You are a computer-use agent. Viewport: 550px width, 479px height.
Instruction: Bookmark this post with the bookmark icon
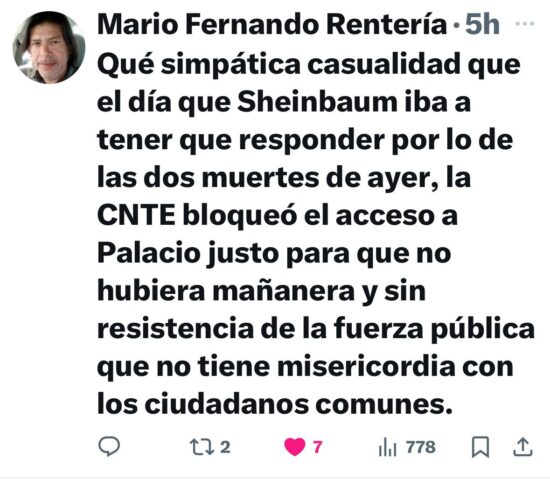click(x=480, y=447)
